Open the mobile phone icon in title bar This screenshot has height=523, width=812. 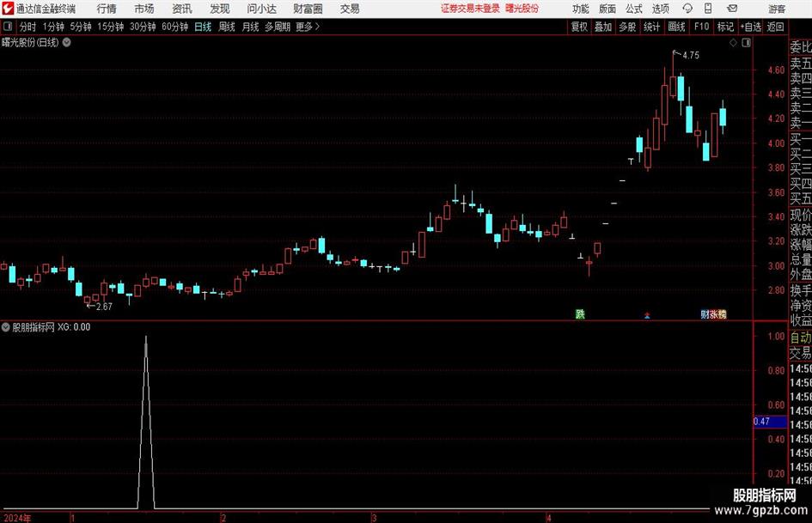pyautogui.click(x=708, y=9)
